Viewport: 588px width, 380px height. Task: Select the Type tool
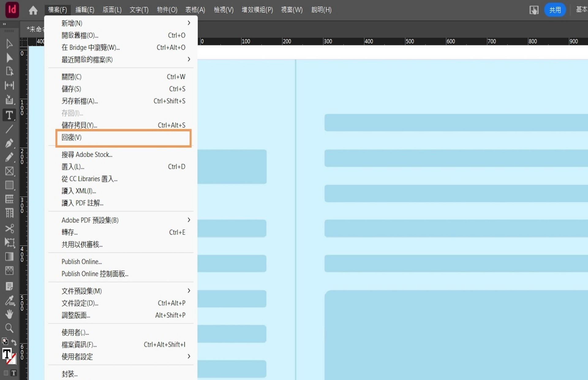pyautogui.click(x=9, y=115)
